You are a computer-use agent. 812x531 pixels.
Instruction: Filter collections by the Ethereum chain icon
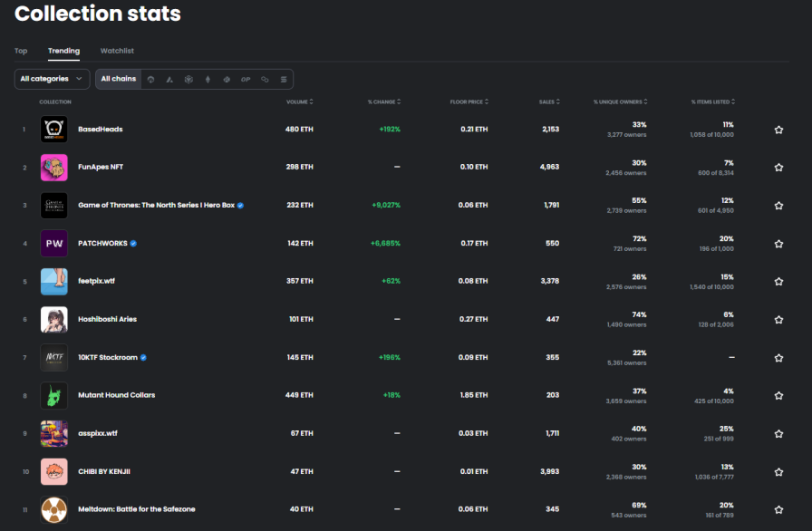(x=208, y=79)
